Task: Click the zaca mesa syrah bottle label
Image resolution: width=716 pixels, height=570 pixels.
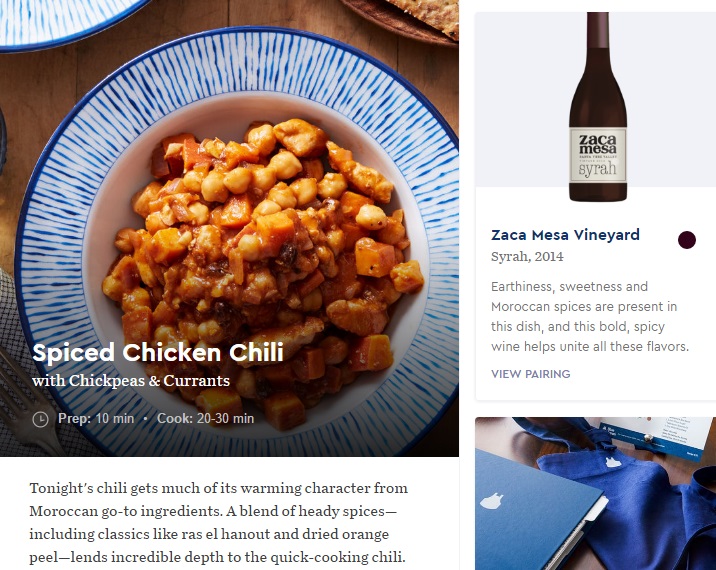Action: (x=598, y=156)
